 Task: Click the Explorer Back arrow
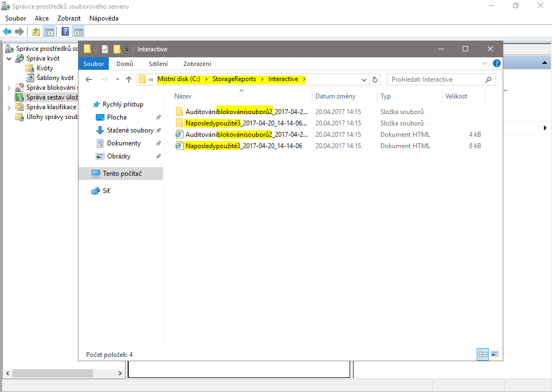(89, 79)
